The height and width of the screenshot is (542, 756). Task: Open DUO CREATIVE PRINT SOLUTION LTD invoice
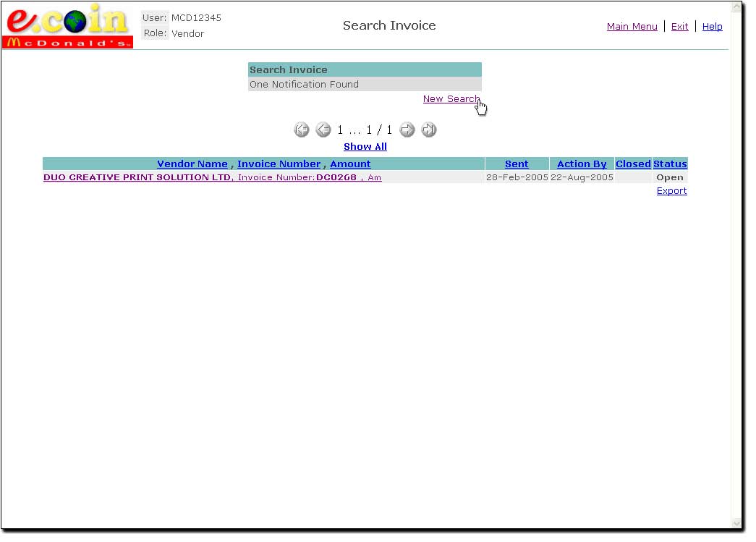click(x=137, y=177)
